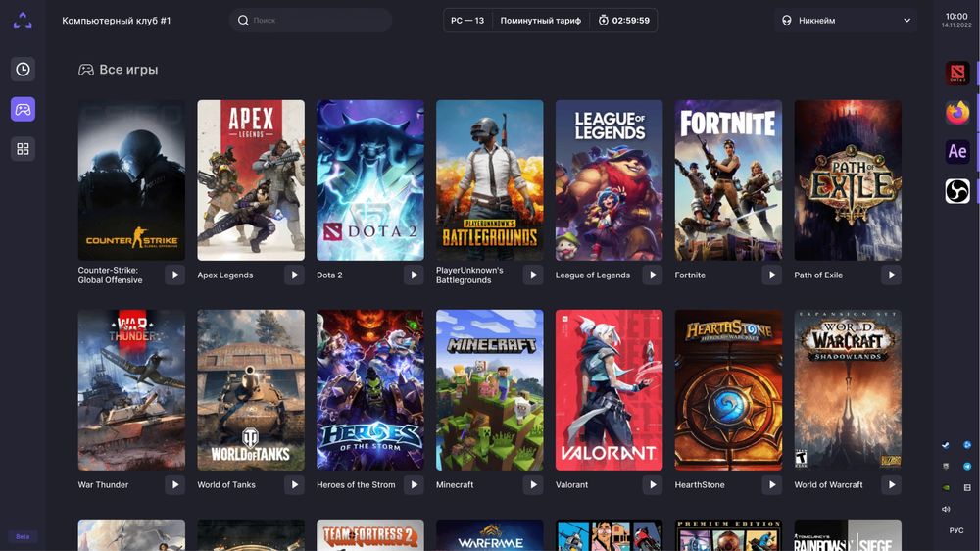Viewport: 980px width, 551px height.
Task: Launch Heroes of the Strom play button
Action: click(x=414, y=484)
